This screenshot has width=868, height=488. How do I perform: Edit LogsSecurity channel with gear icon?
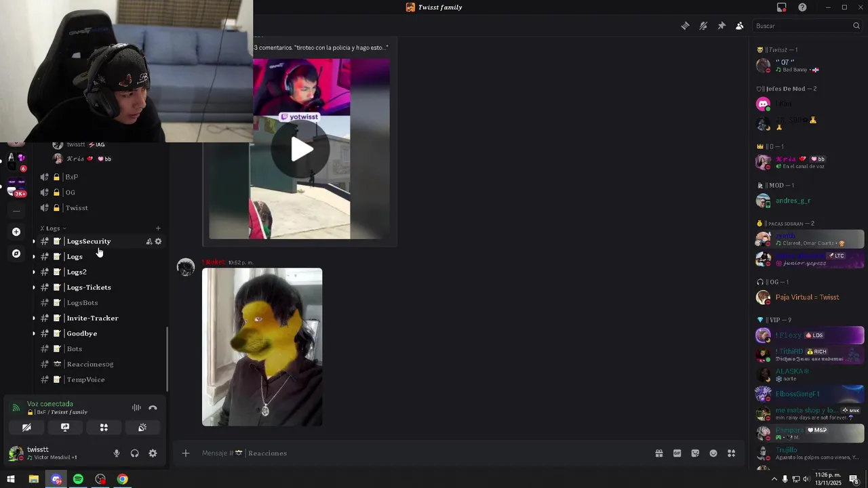[x=158, y=241]
